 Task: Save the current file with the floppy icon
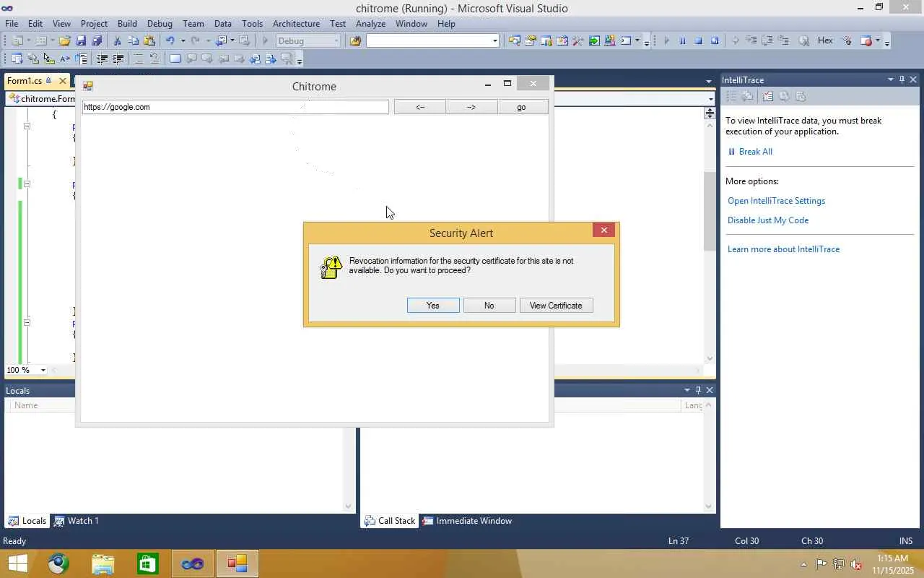pyautogui.click(x=81, y=41)
